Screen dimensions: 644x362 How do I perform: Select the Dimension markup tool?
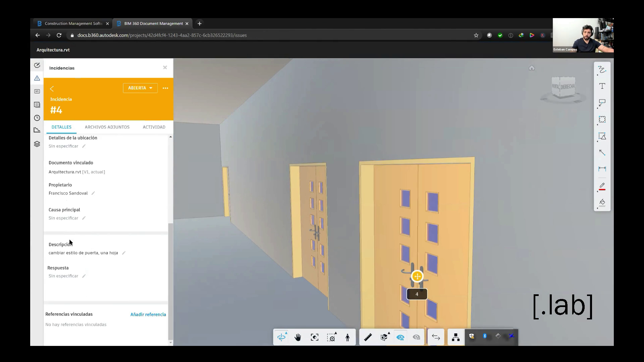pos(602,169)
